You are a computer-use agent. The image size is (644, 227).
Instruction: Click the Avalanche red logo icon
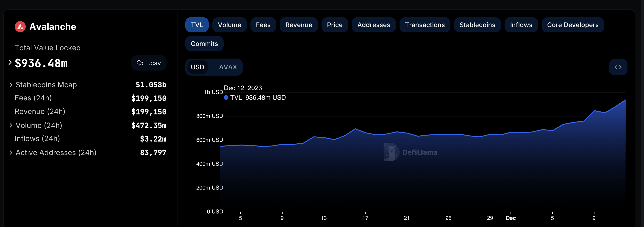point(20,27)
